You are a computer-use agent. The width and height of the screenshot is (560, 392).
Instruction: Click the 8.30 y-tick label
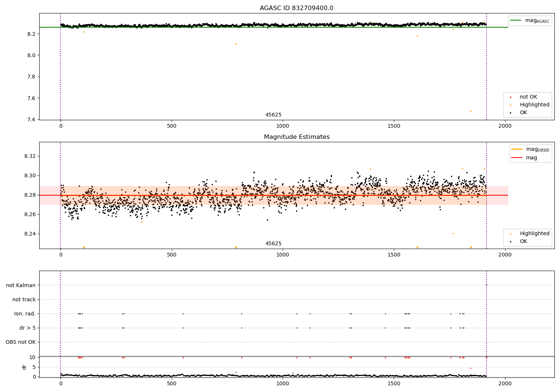30,176
